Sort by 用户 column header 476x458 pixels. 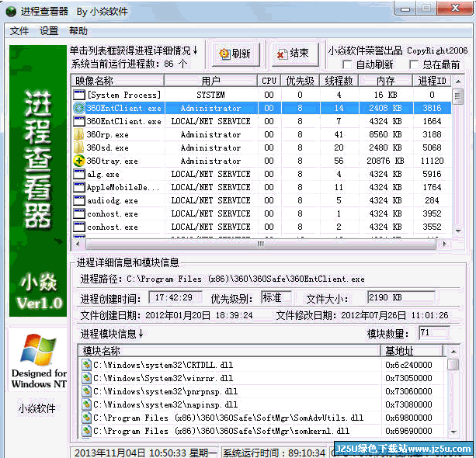(x=210, y=81)
